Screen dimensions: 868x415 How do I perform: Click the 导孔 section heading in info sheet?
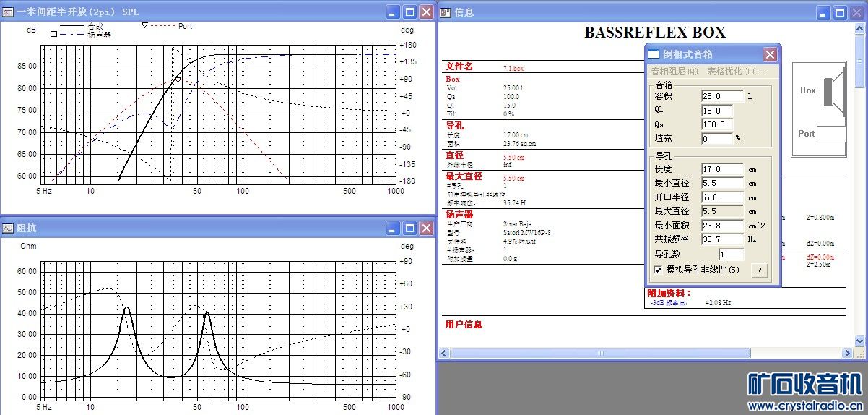click(454, 126)
